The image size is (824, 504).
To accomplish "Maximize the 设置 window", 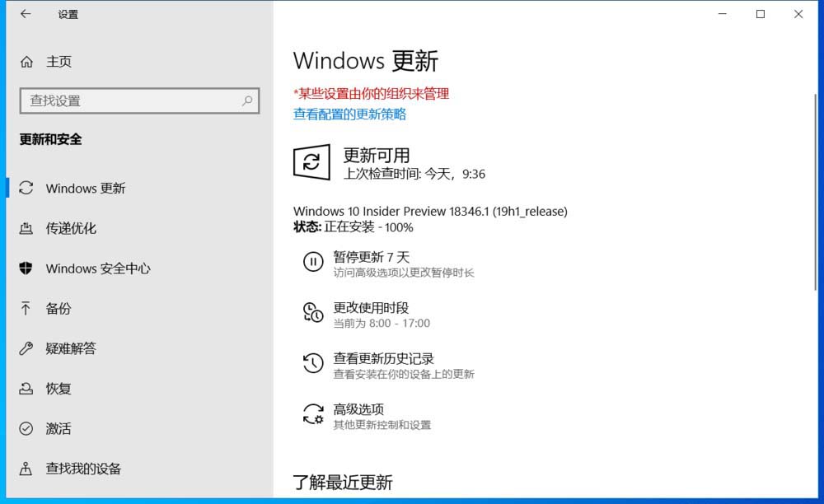I will coord(761,14).
